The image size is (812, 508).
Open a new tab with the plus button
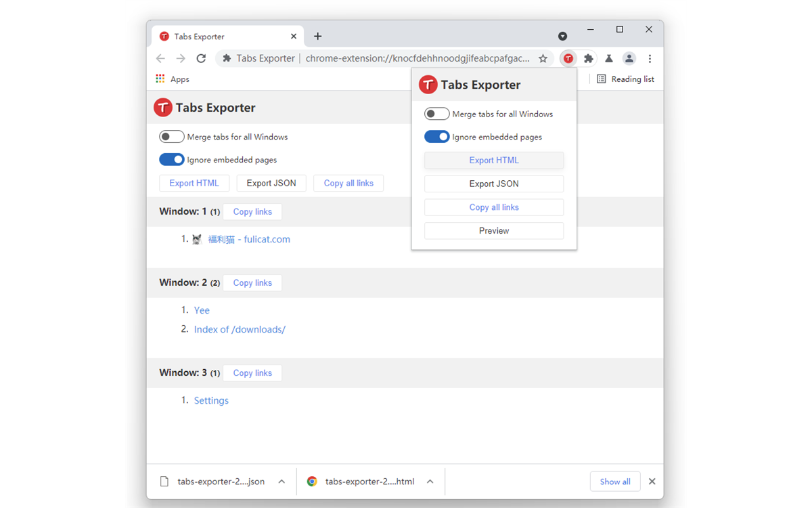[x=317, y=37]
